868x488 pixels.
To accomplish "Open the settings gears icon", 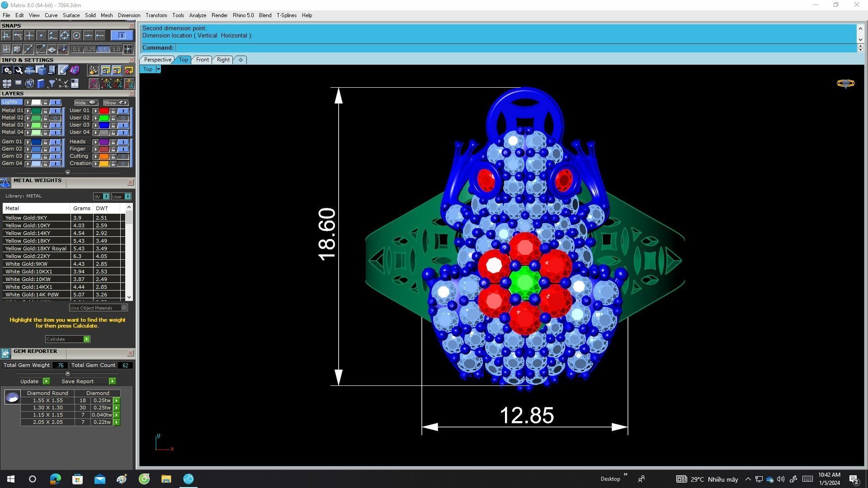I will [x=7, y=70].
